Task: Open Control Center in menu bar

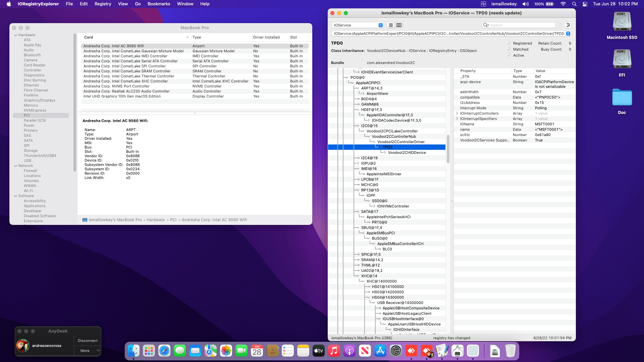Action: click(585, 4)
